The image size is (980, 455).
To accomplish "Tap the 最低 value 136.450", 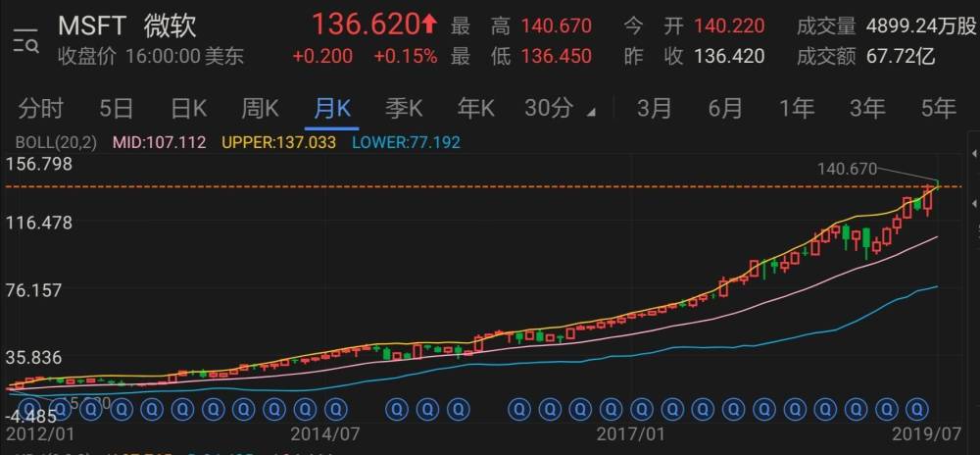I will [557, 56].
